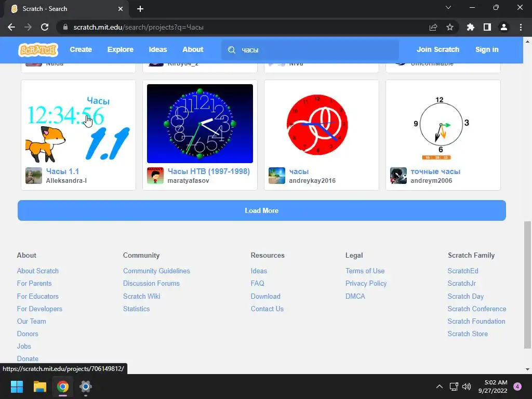This screenshot has height=399, width=532.
Task: Open the Chrome icon in the taskbar
Action: coord(63,387)
